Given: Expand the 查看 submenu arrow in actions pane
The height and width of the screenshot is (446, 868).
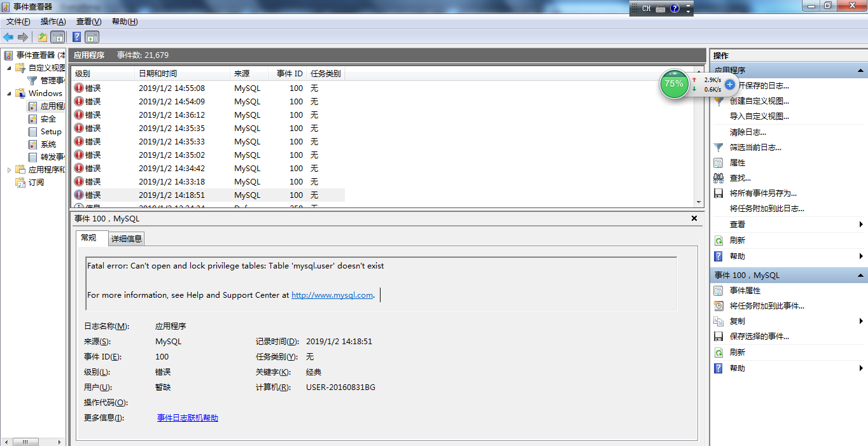Looking at the screenshot, I should click(x=862, y=224).
